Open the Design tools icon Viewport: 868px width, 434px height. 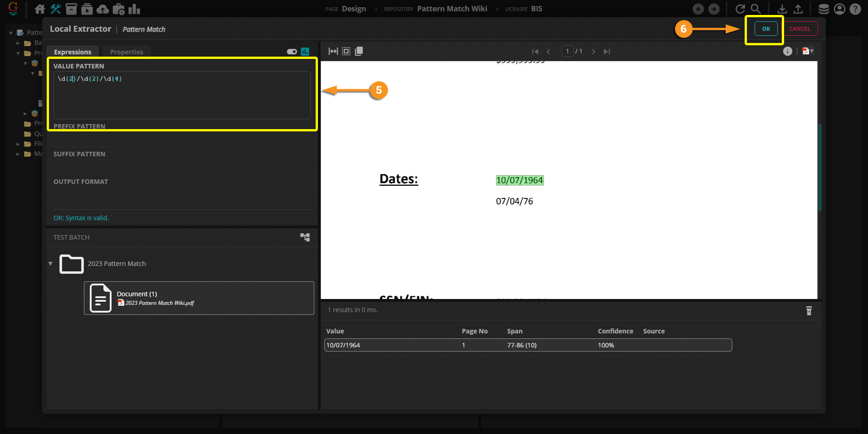(56, 9)
